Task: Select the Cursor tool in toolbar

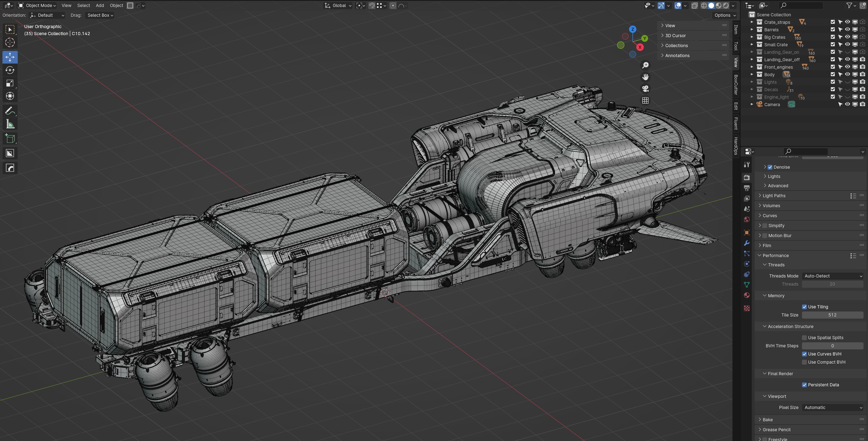Action: coord(10,42)
